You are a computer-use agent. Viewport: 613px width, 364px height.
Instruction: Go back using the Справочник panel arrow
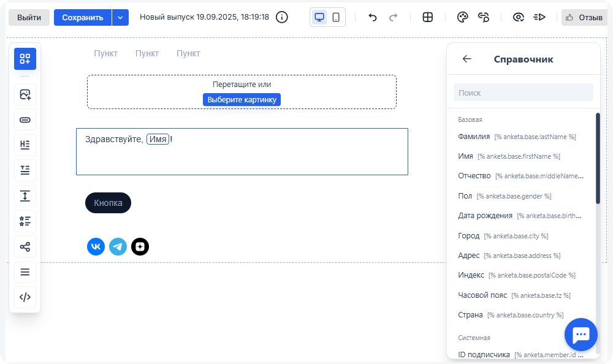pyautogui.click(x=467, y=59)
